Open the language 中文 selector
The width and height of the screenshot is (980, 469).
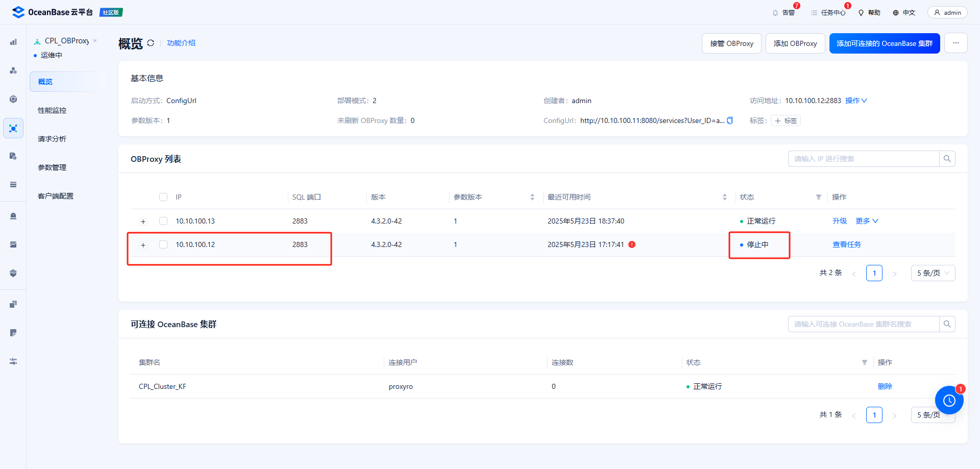[904, 12]
